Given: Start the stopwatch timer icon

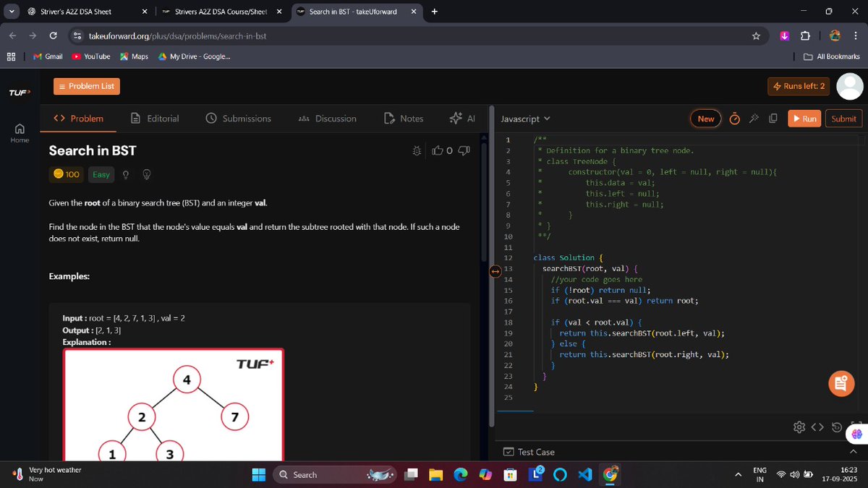Looking at the screenshot, I should pos(734,119).
